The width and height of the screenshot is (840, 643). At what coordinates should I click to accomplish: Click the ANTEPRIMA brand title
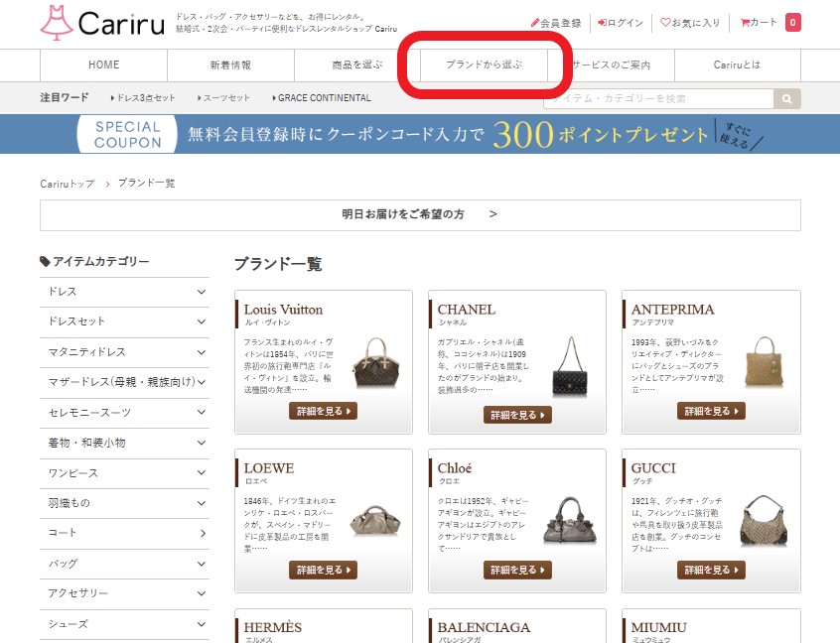pos(672,310)
